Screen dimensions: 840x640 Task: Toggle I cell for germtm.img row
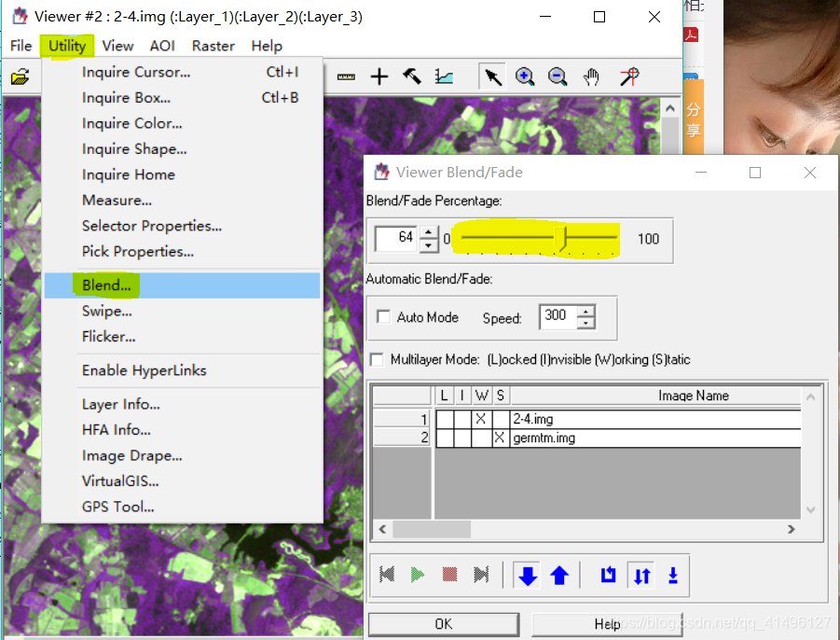tap(462, 438)
